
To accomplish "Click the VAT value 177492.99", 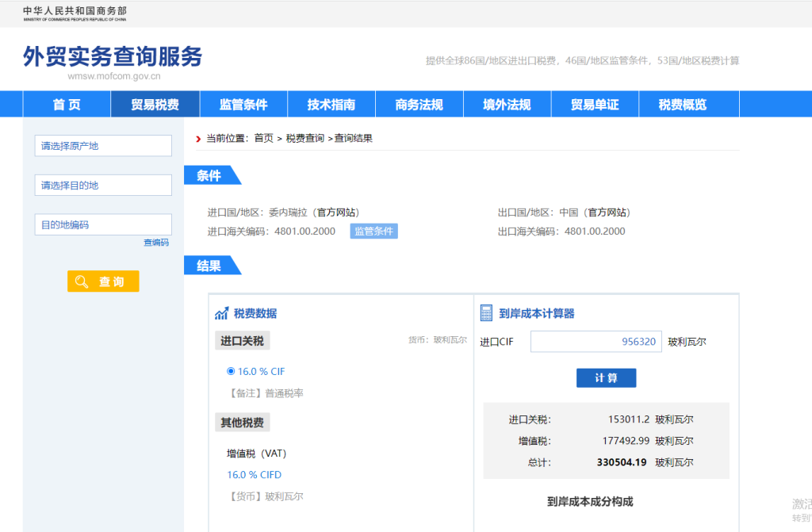I will pos(626,441).
